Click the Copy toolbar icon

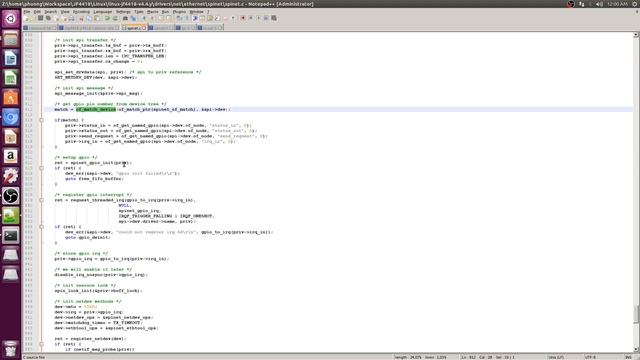click(89, 18)
